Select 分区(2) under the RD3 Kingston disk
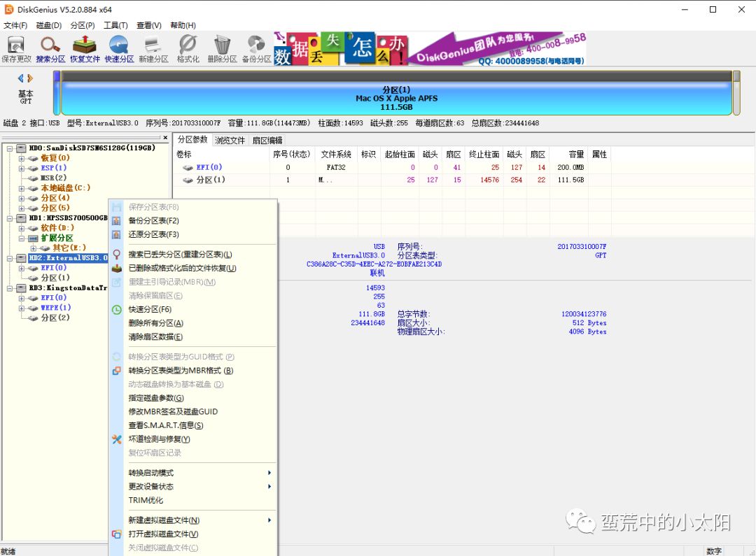 [55, 318]
